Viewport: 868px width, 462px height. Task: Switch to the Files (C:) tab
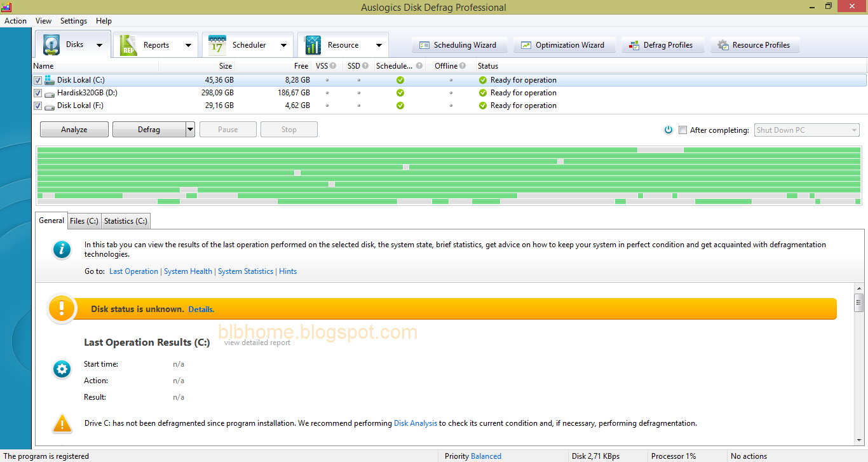click(x=84, y=221)
